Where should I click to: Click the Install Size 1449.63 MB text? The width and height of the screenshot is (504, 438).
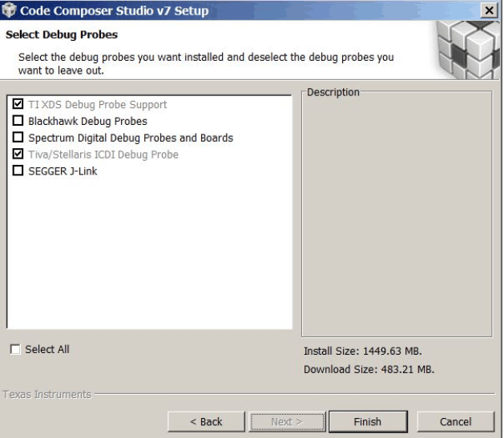[x=363, y=351]
